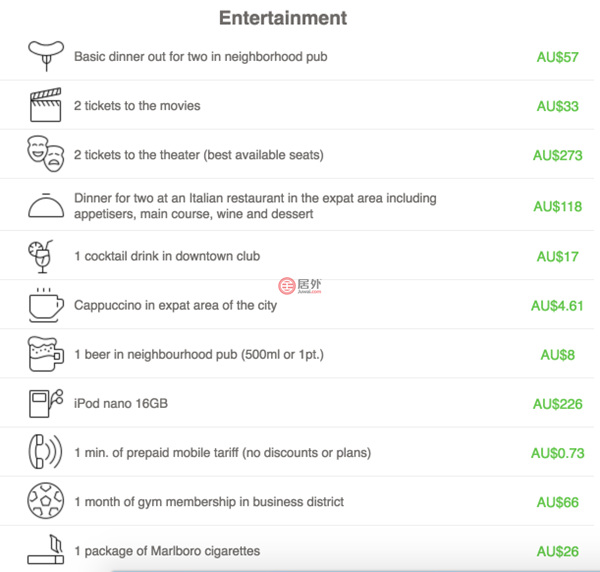Click the AU$4.61 cappuccino price
The height and width of the screenshot is (572, 600).
click(556, 305)
